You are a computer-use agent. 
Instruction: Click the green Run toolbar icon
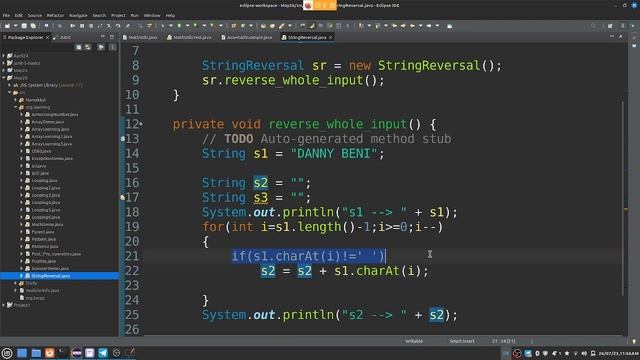click(x=179, y=26)
